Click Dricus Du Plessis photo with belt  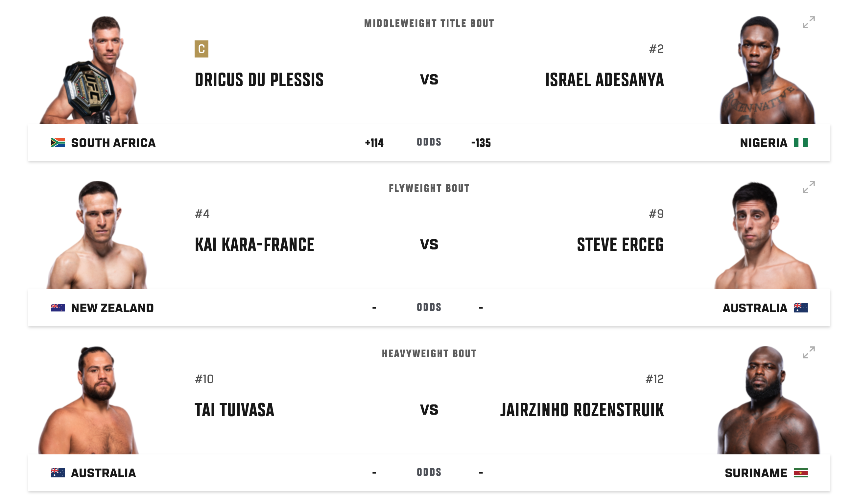coord(90,70)
